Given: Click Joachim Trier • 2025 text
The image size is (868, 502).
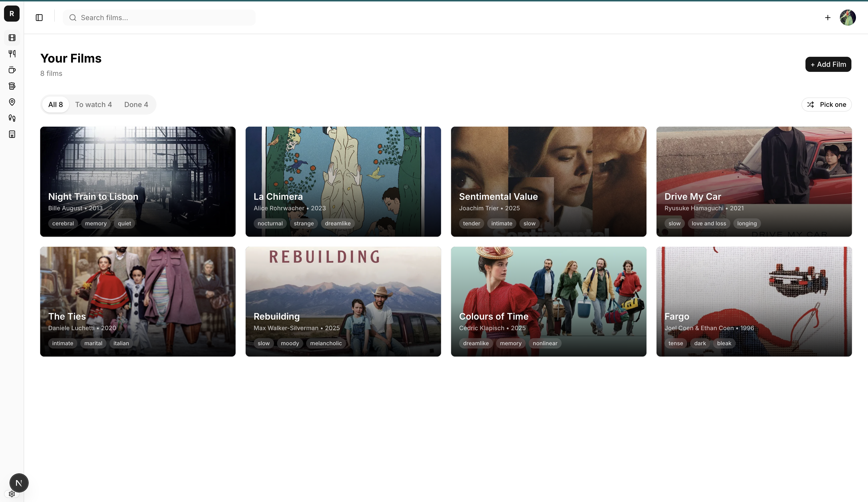Looking at the screenshot, I should [490, 208].
